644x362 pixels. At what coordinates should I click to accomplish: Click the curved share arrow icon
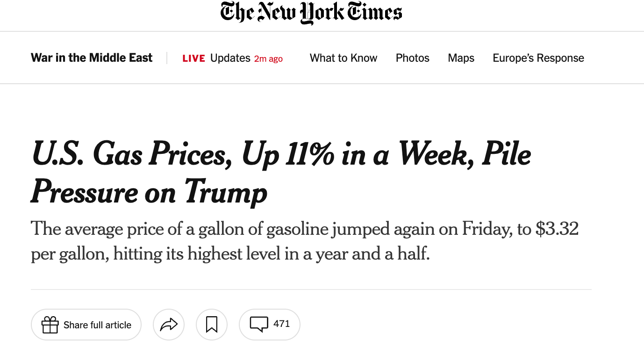(169, 325)
